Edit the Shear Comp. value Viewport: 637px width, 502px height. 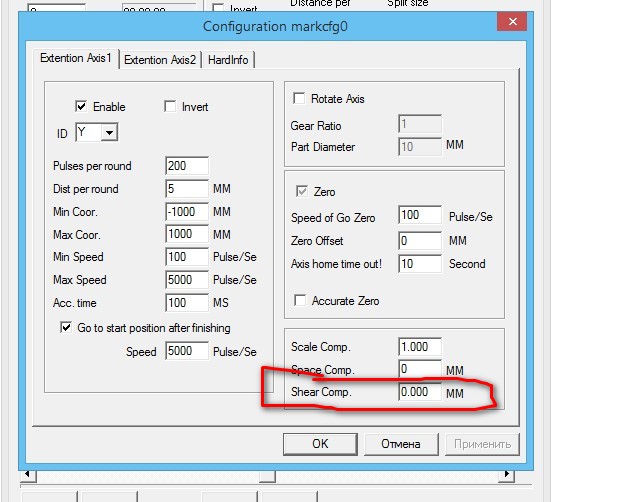(419, 393)
